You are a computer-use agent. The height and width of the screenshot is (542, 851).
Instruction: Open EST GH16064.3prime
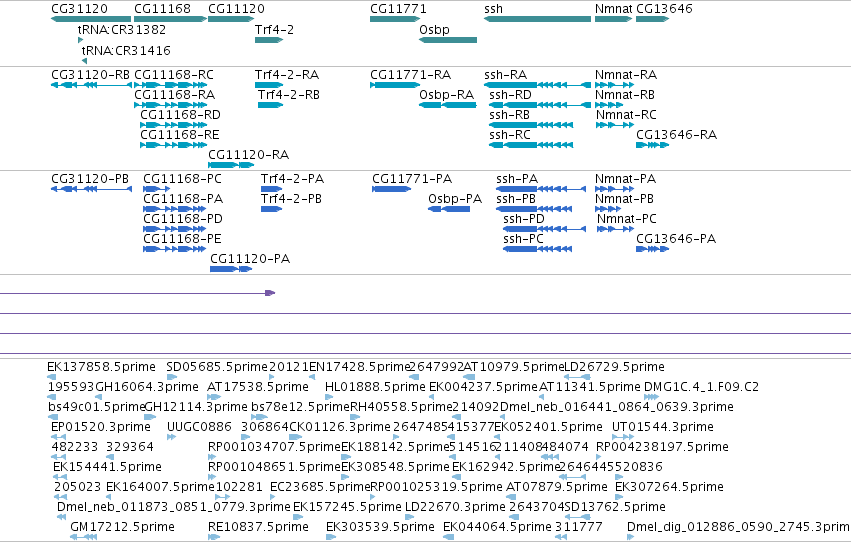[147, 387]
